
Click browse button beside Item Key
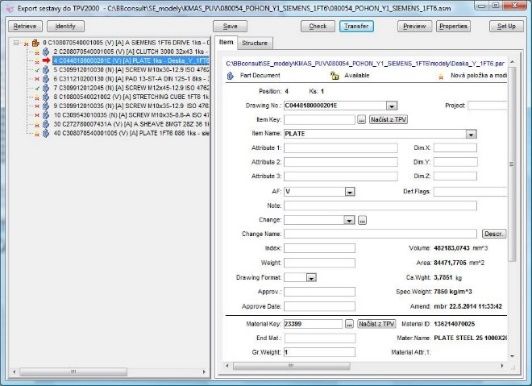point(361,119)
